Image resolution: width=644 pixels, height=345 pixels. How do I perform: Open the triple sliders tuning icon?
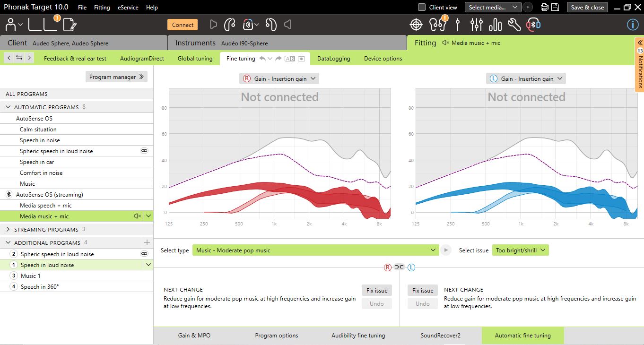477,25
